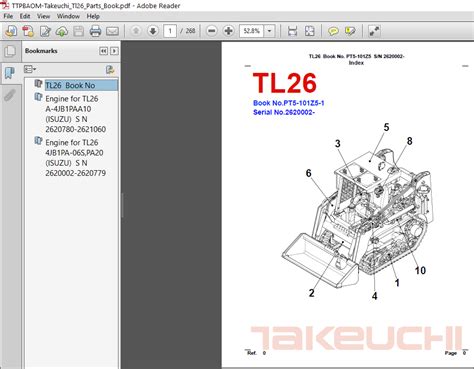
Task: Zoom out with the minus button
Action: pyautogui.click(x=211, y=31)
